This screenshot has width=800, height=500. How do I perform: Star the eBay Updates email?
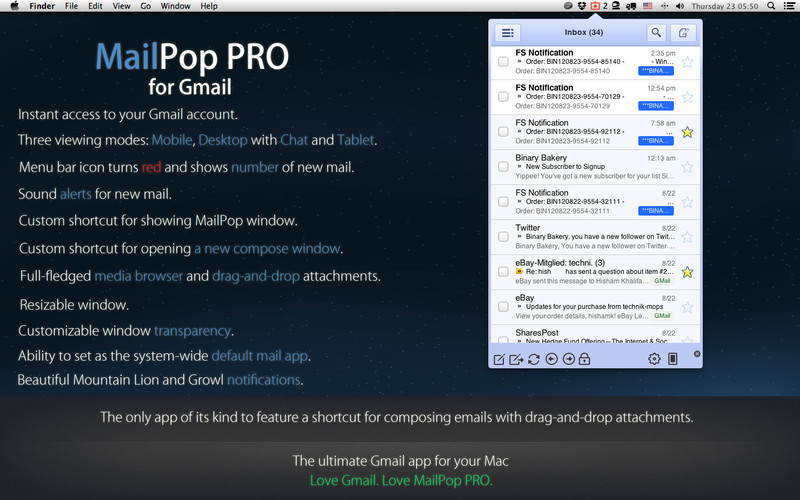(687, 307)
